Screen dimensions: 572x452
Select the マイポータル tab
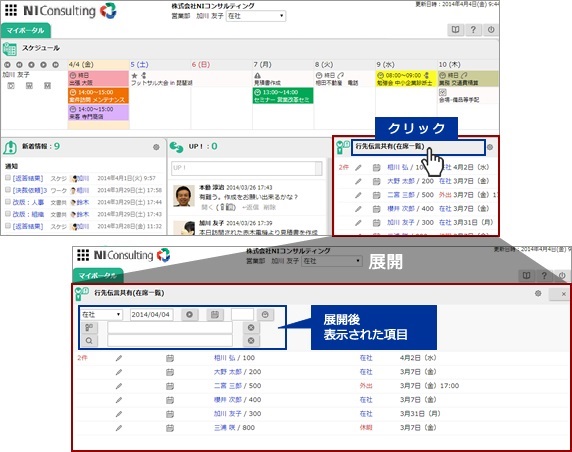26,31
